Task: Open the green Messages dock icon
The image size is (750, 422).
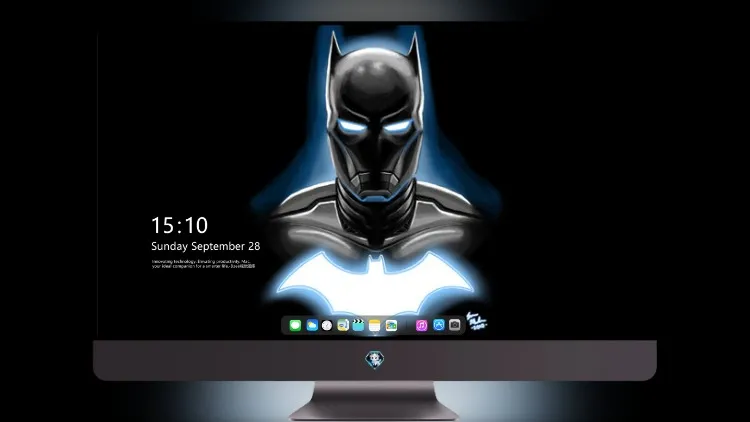Action: 295,325
